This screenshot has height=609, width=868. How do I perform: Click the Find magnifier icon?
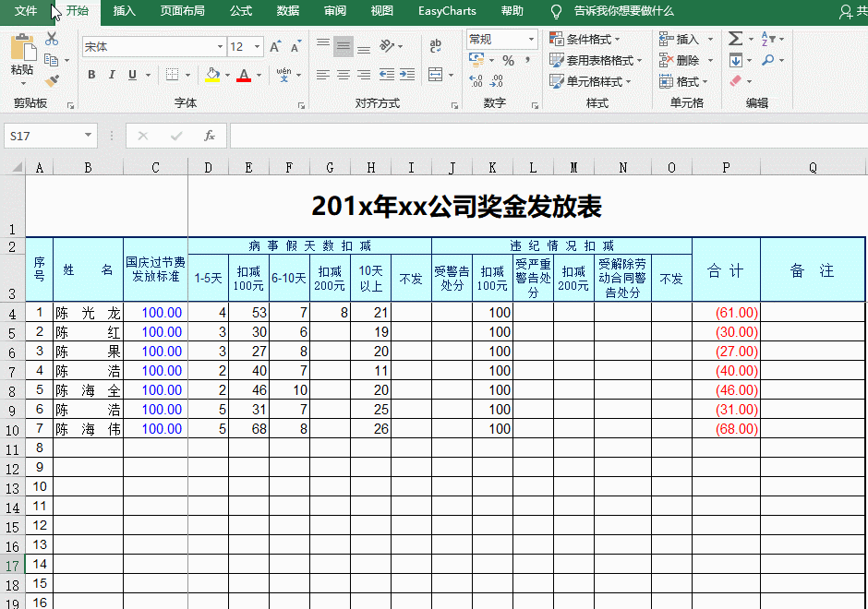[767, 60]
